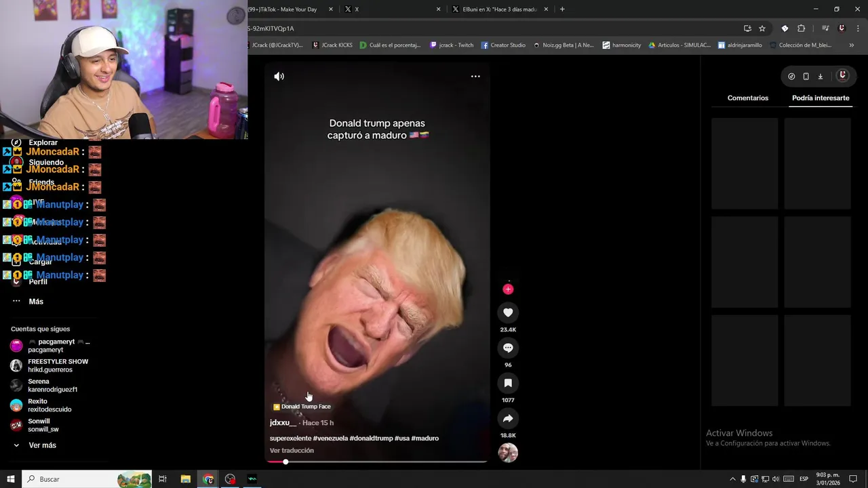Mute the TikTok video sound
Image resolution: width=868 pixels, height=488 pixels.
pyautogui.click(x=279, y=77)
